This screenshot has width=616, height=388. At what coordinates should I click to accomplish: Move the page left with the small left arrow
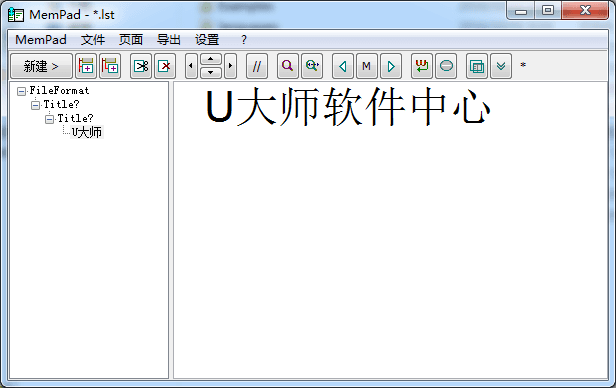(191, 66)
